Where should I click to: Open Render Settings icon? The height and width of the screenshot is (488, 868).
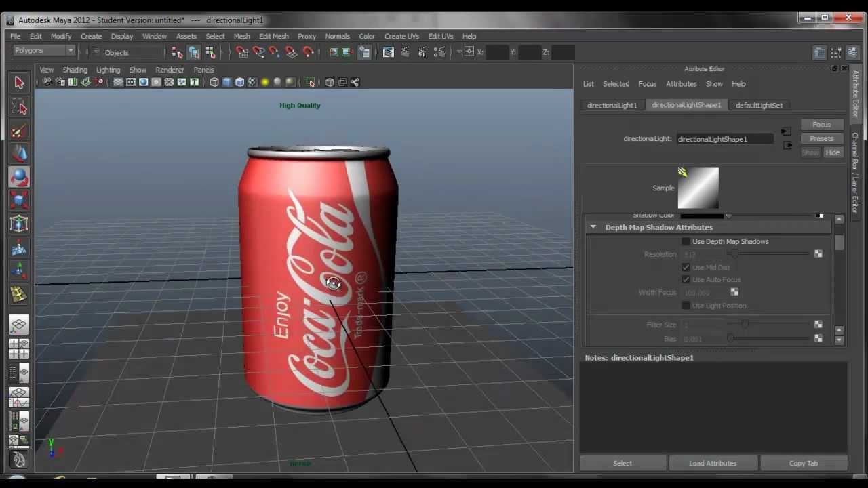coord(439,52)
